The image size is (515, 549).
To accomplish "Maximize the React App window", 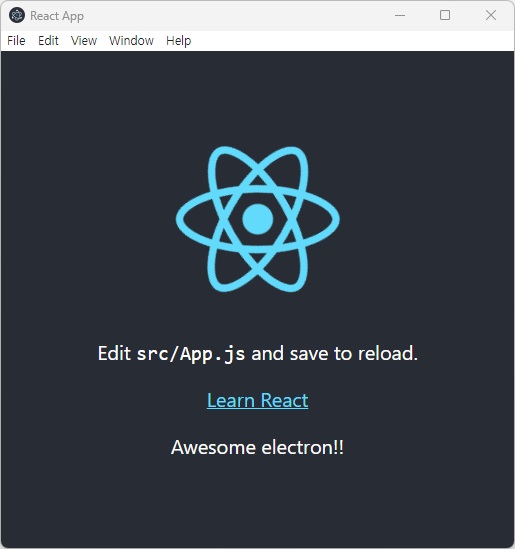I will point(445,15).
